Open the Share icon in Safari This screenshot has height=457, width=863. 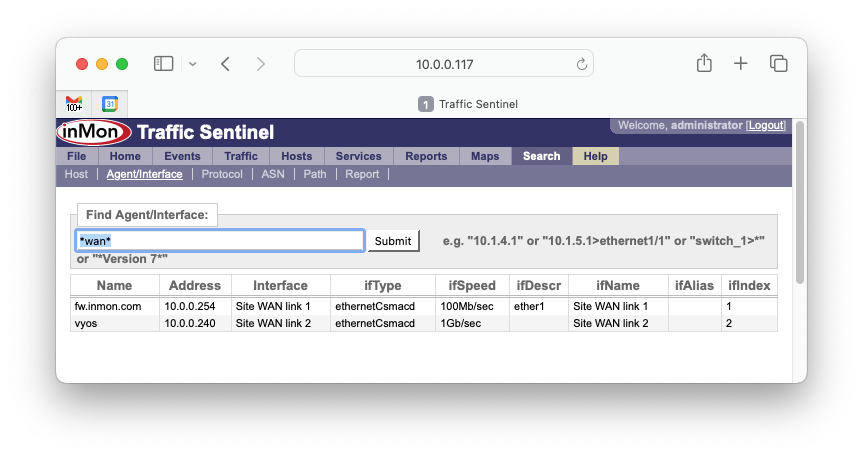tap(704, 63)
